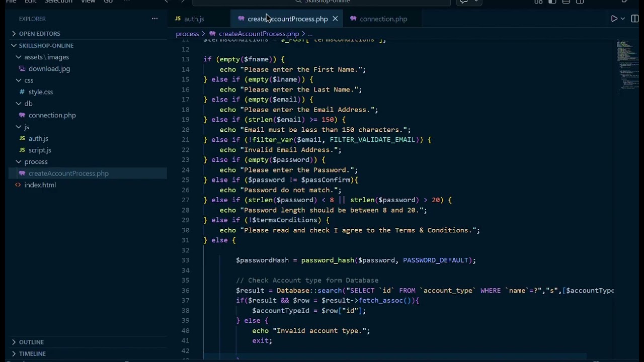Image resolution: width=644 pixels, height=362 pixels.
Task: Click $termsConditions variable on line 29
Action: pyautogui.click(x=285, y=220)
